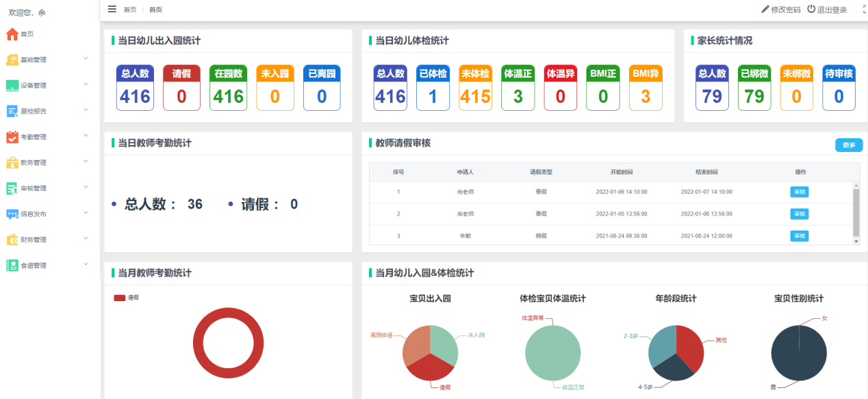
Task: Click the power icon beside 退出登录
Action: coord(810,9)
